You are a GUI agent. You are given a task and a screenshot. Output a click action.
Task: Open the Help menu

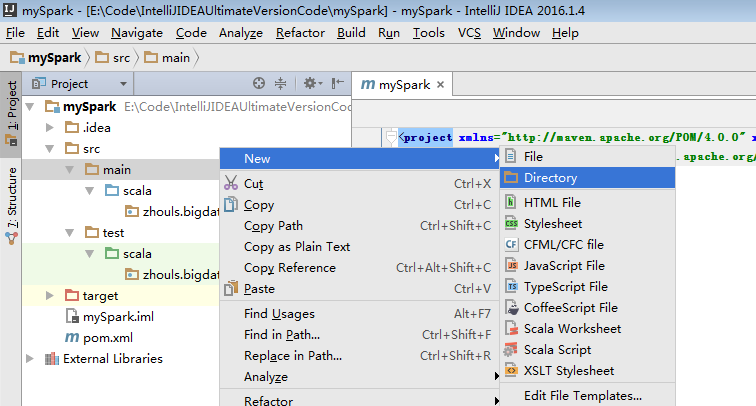tap(565, 33)
